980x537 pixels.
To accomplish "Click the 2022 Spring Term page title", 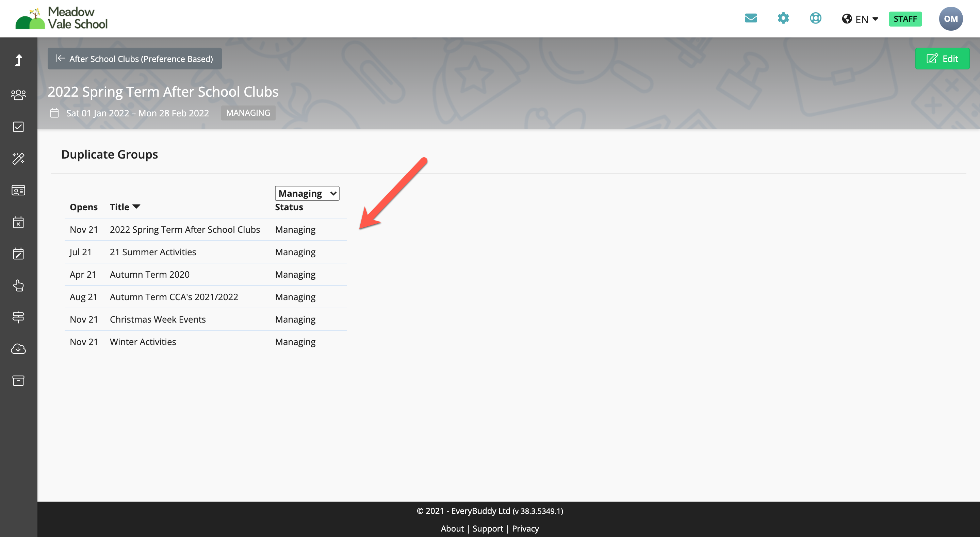I will (x=163, y=92).
